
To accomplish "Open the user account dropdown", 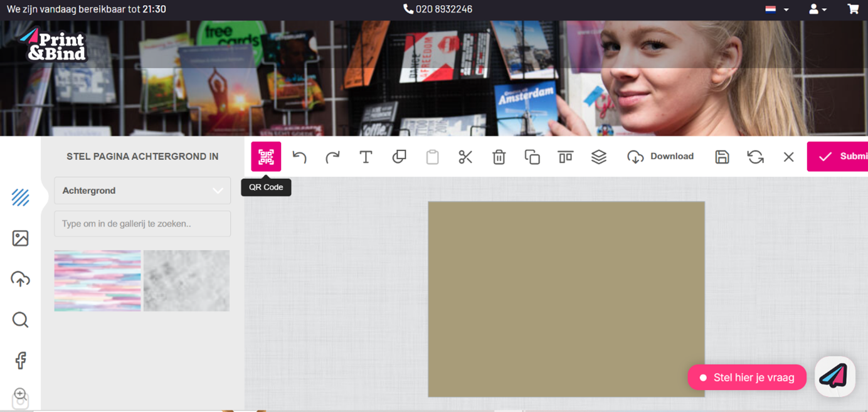I will pos(818,9).
